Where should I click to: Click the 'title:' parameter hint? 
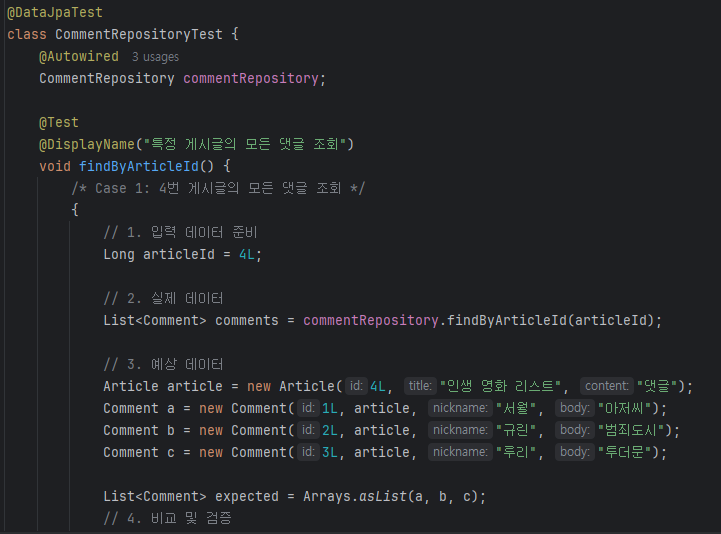click(420, 385)
